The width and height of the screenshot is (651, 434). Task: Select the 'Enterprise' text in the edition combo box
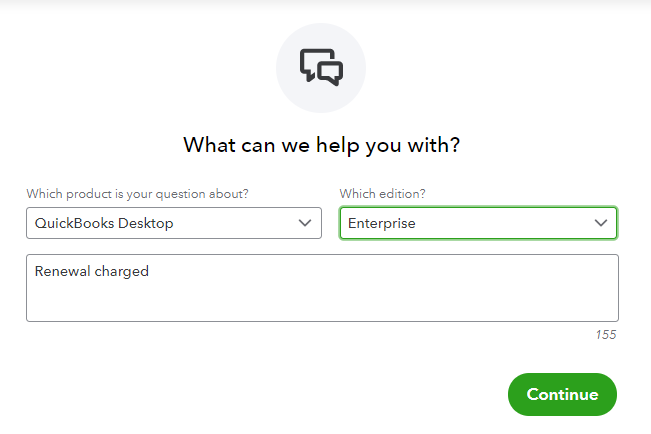pos(382,223)
